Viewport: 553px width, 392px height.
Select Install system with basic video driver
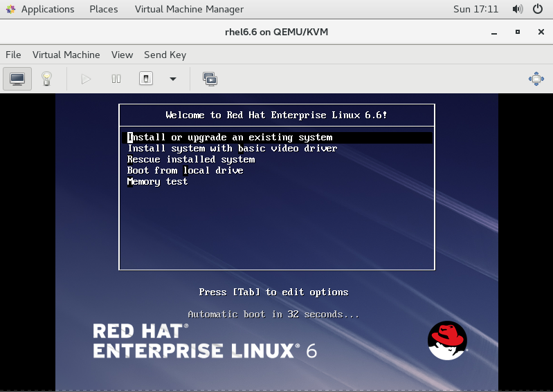pos(233,148)
